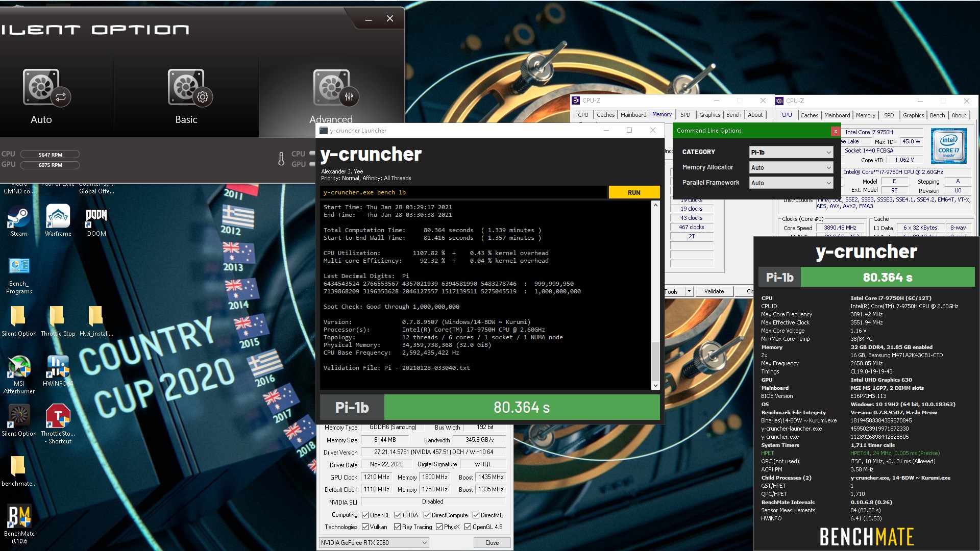Click the GPU fan 6075 RPM bar
Image resolution: width=980 pixels, height=551 pixels.
[50, 165]
